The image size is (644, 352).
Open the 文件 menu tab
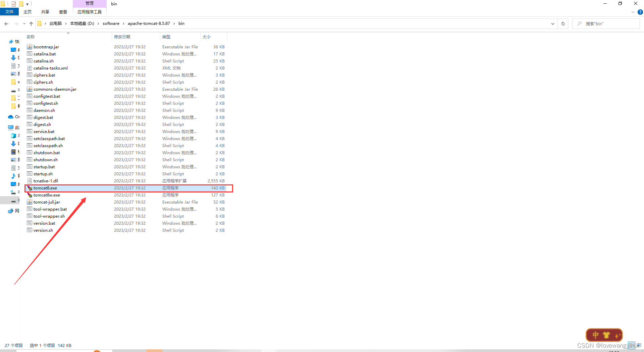pos(9,12)
